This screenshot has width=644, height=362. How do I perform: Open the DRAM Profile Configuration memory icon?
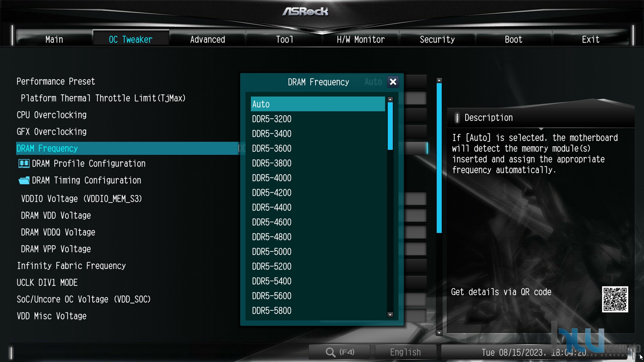(24, 164)
